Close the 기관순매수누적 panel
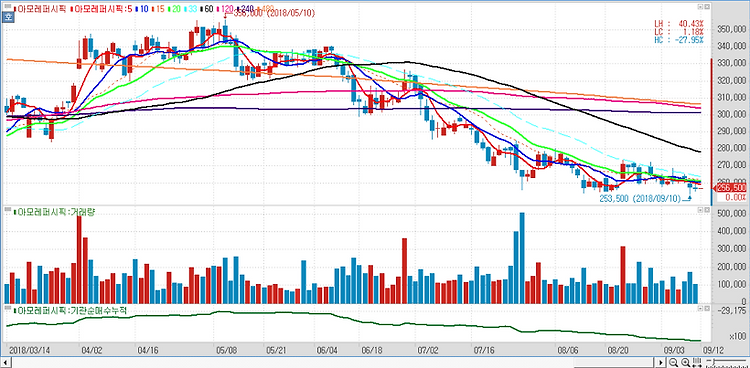 click(706, 307)
